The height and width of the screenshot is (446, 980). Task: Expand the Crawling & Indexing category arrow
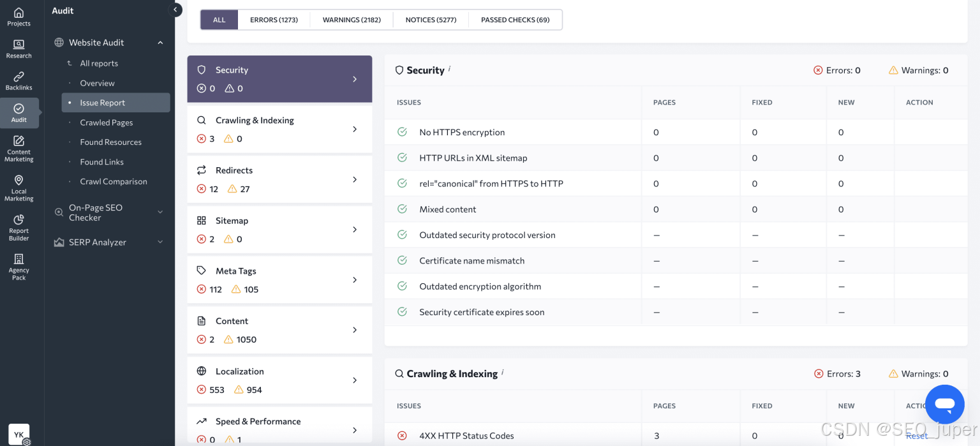(x=355, y=129)
